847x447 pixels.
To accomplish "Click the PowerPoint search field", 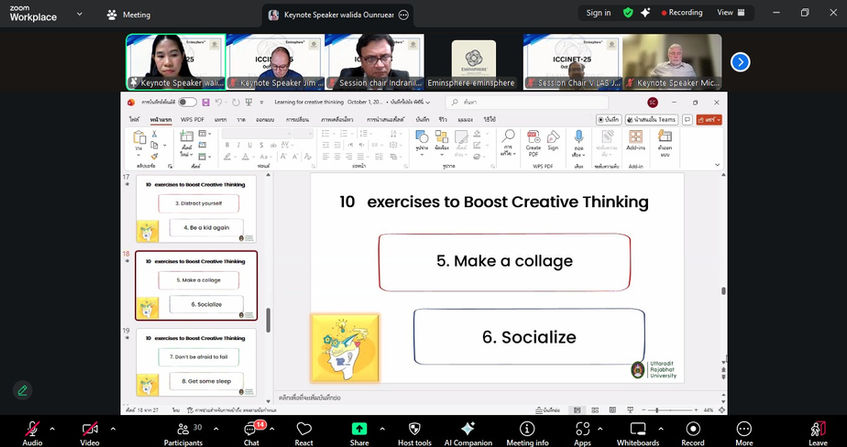I will coord(527,102).
